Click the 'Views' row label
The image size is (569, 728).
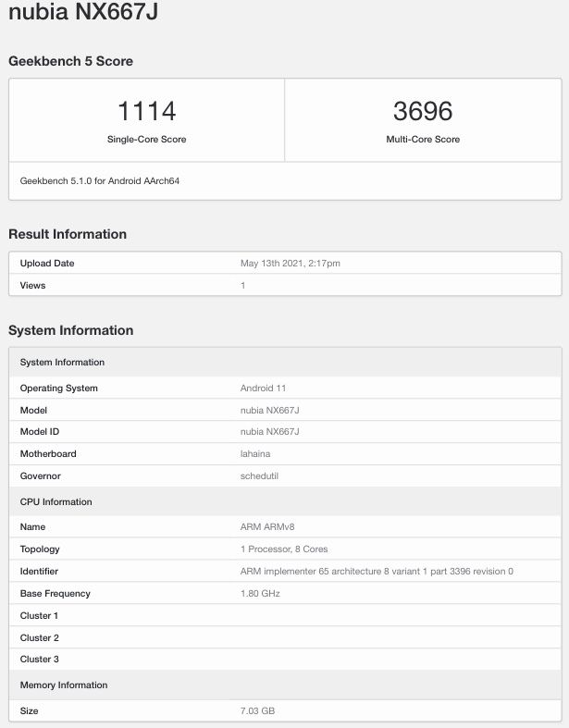tap(32, 286)
